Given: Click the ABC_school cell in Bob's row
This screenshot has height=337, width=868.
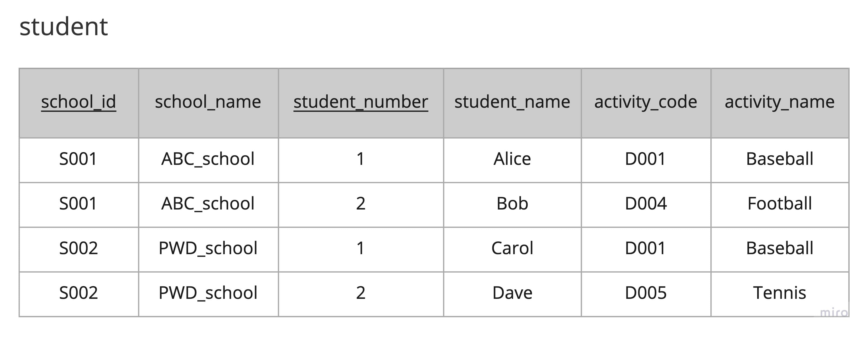Looking at the screenshot, I should [x=208, y=203].
